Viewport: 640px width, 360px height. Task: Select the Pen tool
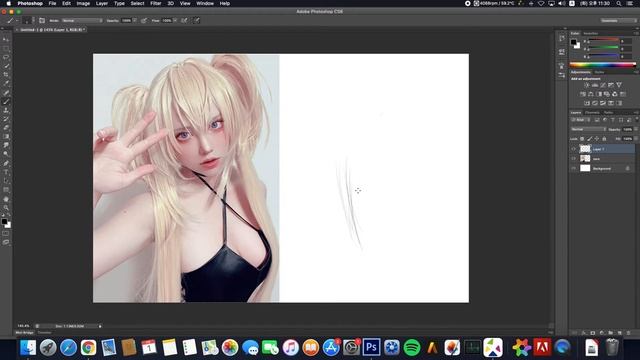point(6,163)
